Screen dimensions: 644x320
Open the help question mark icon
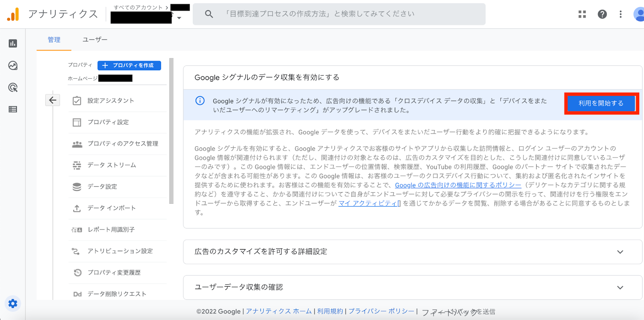(x=602, y=14)
